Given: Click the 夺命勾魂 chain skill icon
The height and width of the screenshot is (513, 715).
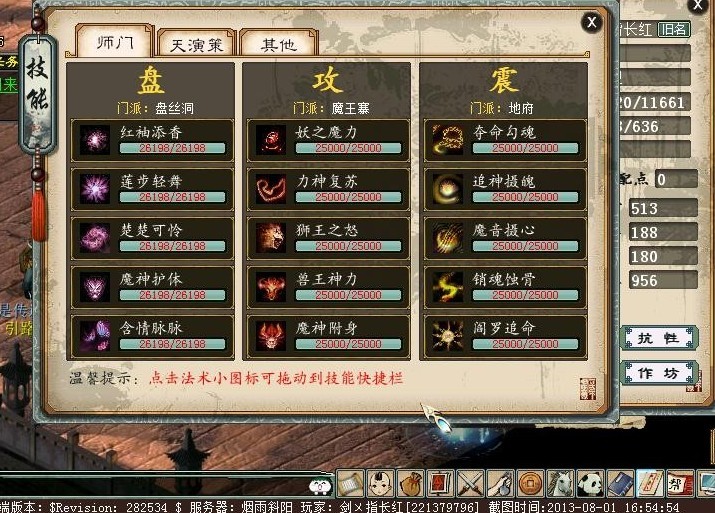Looking at the screenshot, I should pyautogui.click(x=448, y=140).
